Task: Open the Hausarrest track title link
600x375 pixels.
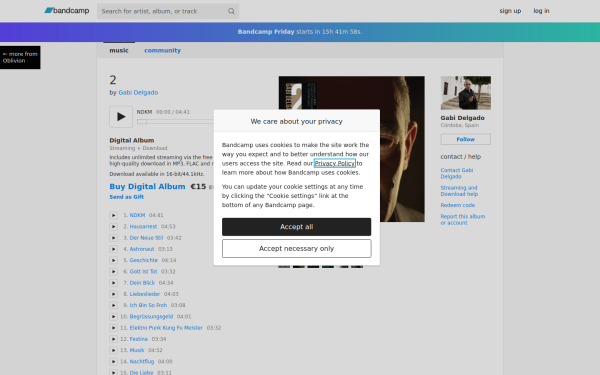Action: point(143,227)
